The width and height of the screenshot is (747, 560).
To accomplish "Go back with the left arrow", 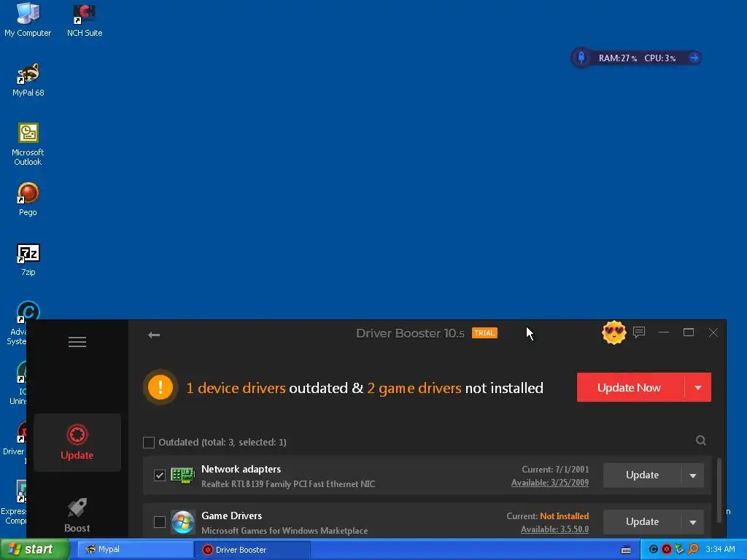I will click(154, 335).
